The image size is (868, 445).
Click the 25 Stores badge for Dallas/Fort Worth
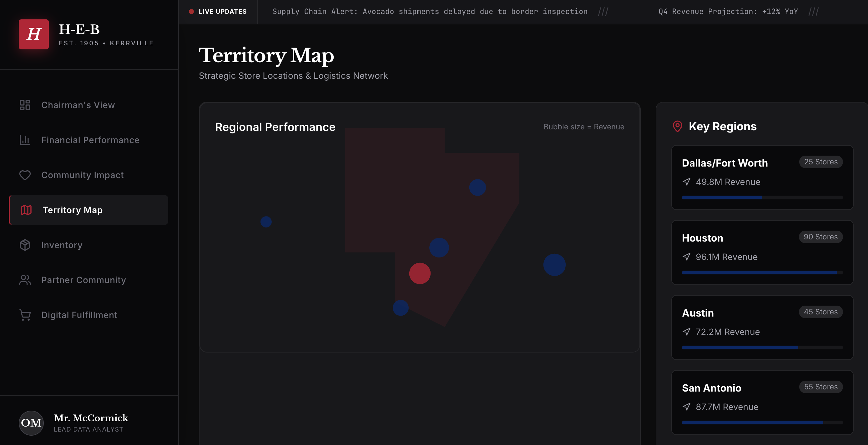(820, 162)
